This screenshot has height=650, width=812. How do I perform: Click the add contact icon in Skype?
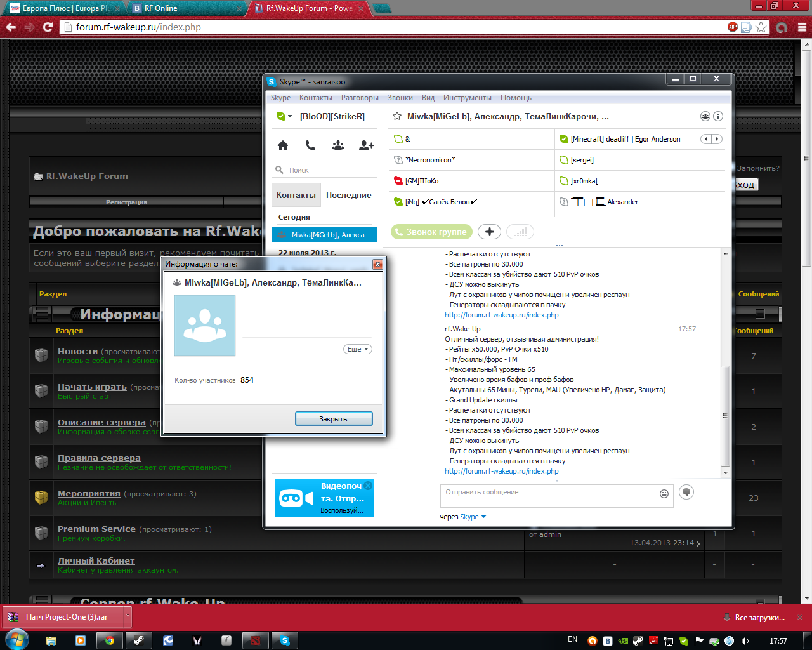point(367,145)
